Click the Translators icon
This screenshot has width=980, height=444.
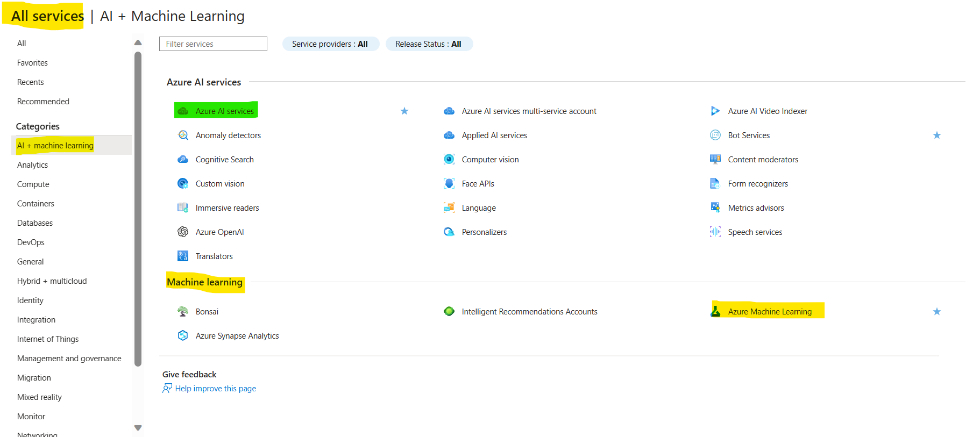tap(183, 256)
